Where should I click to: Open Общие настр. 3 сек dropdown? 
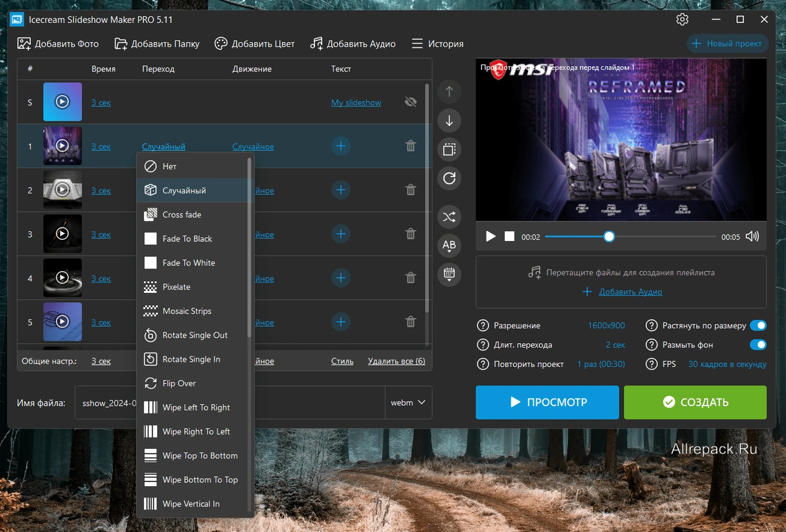pyautogui.click(x=101, y=361)
